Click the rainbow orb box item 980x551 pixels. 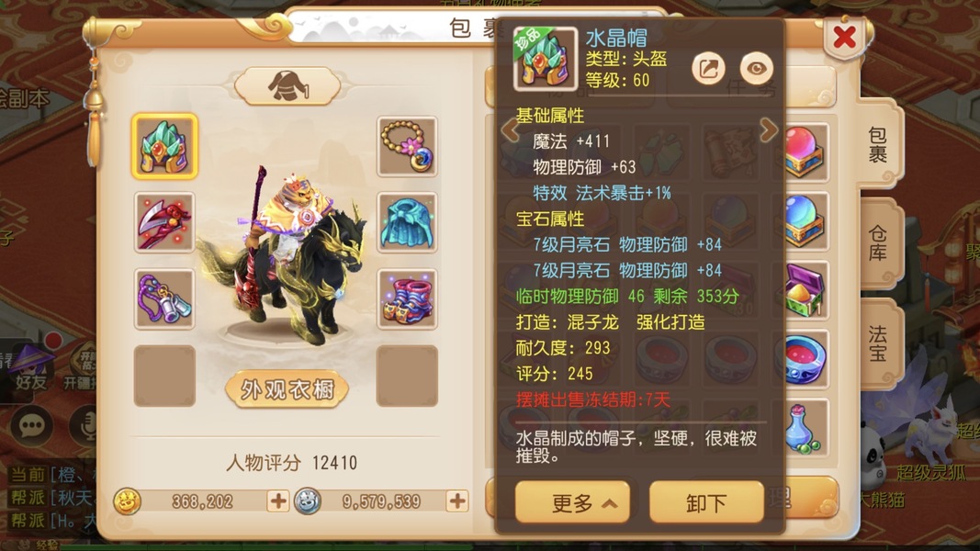(x=805, y=221)
